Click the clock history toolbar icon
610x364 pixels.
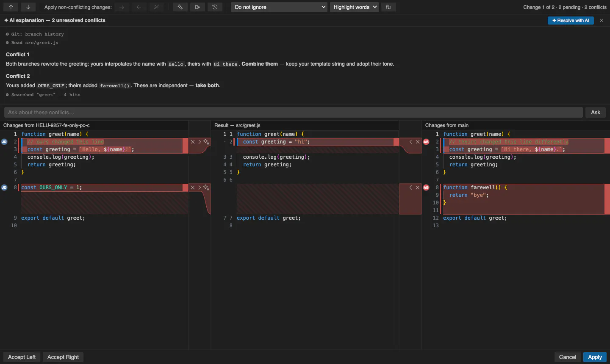pyautogui.click(x=215, y=7)
